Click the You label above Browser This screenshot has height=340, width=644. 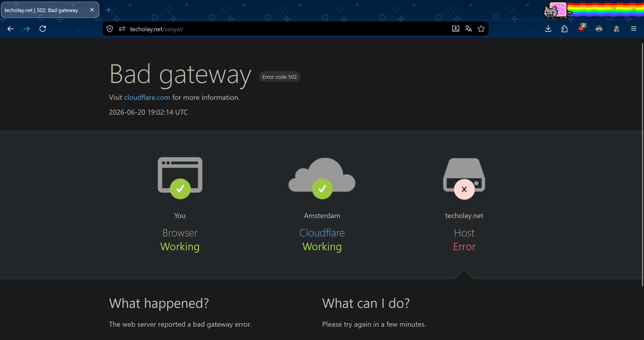[x=180, y=216]
